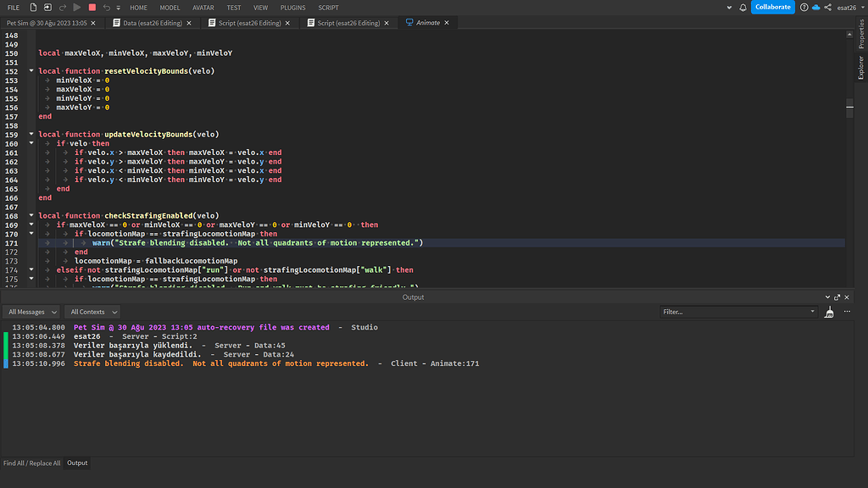
Task: Click the Undo arrow in the toolbar
Action: coord(106,7)
